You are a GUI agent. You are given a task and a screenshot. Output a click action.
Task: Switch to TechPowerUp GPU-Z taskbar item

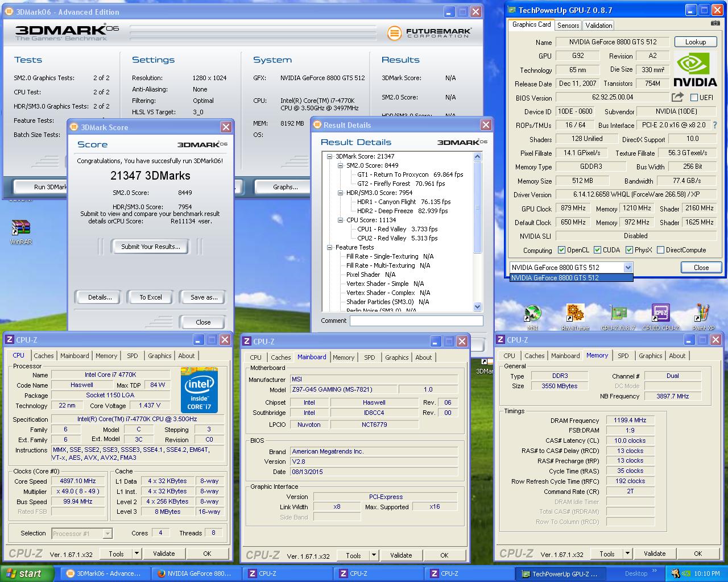coord(560,573)
